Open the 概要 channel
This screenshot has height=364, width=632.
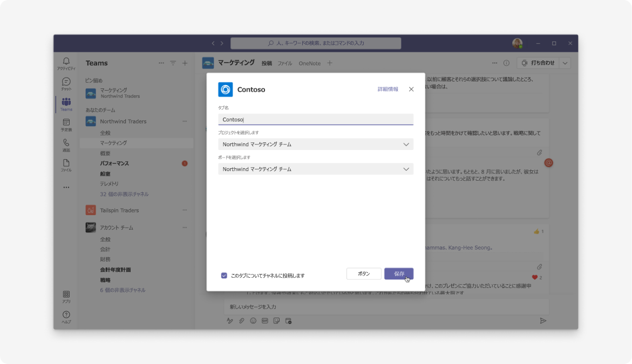tap(105, 153)
